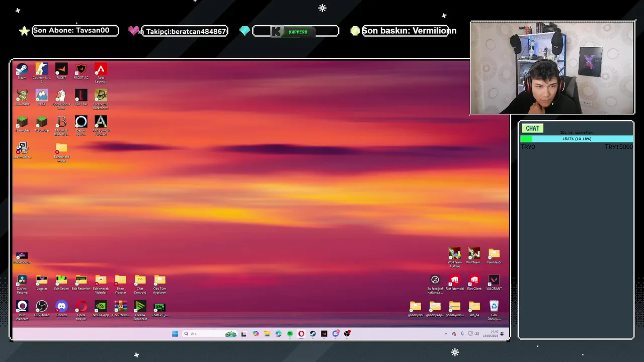Click the Discord desktop icon
The image size is (644, 362).
click(x=61, y=309)
